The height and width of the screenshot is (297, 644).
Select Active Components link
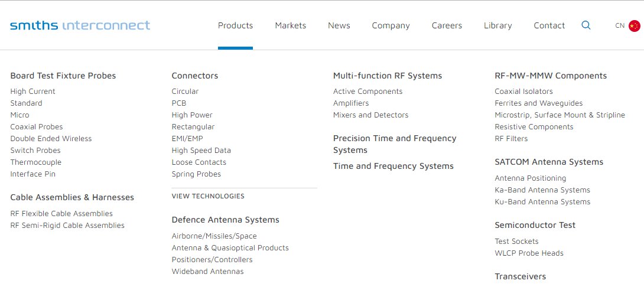(367, 92)
